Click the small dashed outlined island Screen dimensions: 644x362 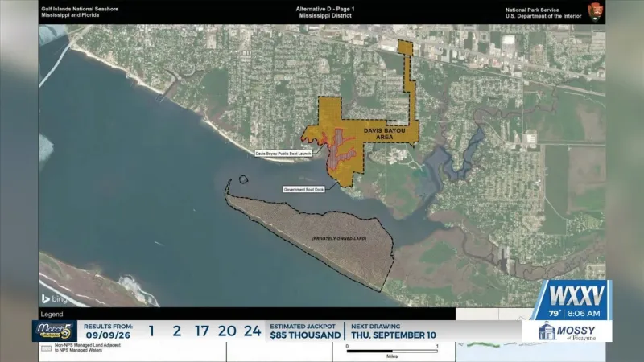tap(243, 179)
